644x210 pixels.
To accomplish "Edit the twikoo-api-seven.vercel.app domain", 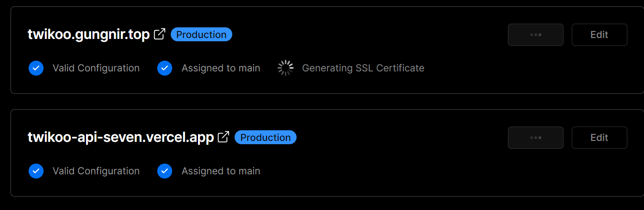I will pyautogui.click(x=600, y=138).
